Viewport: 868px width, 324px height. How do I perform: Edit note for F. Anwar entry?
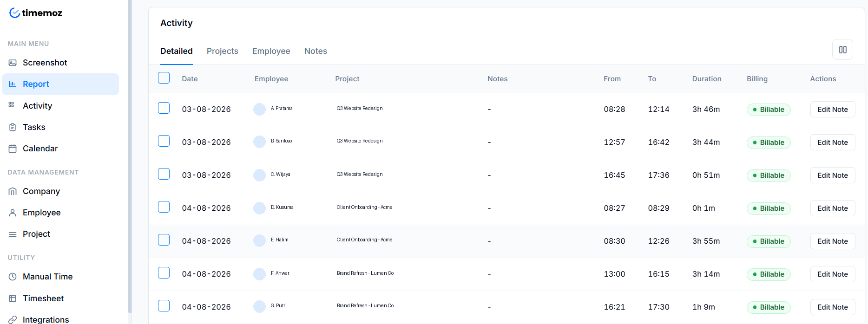click(833, 274)
